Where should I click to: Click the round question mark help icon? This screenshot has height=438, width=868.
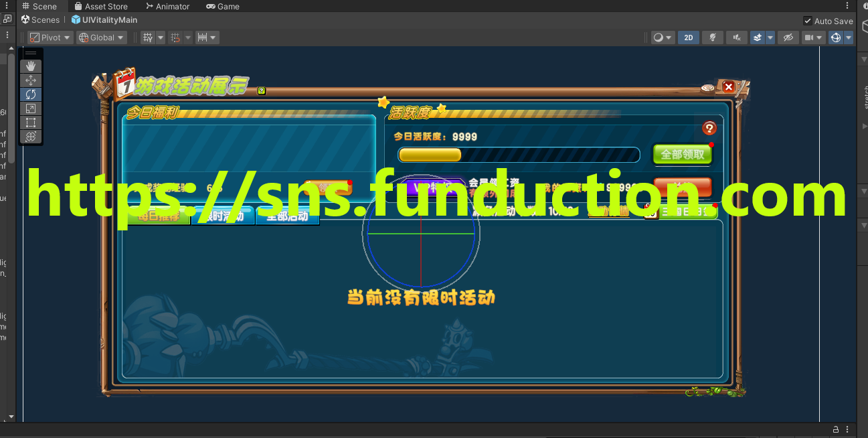pos(709,128)
